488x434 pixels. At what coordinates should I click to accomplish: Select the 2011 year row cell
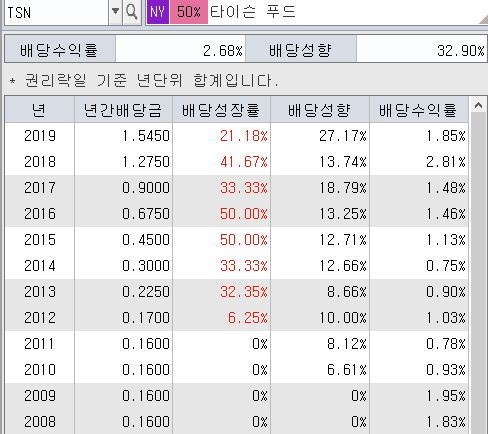(x=40, y=344)
